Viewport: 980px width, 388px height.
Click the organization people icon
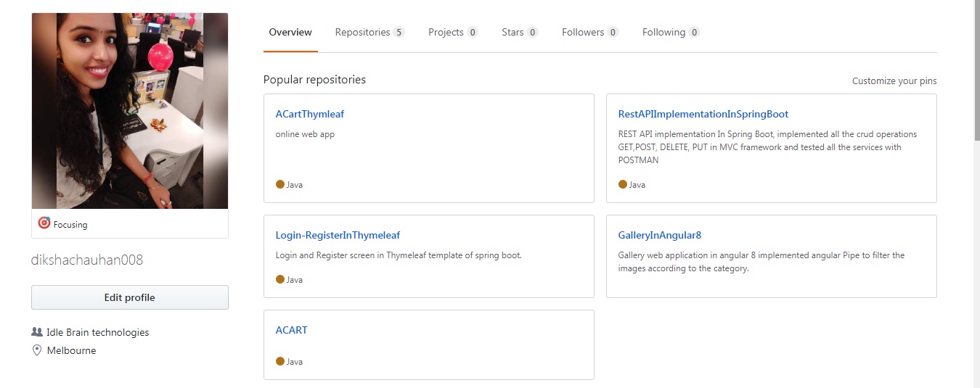click(37, 332)
